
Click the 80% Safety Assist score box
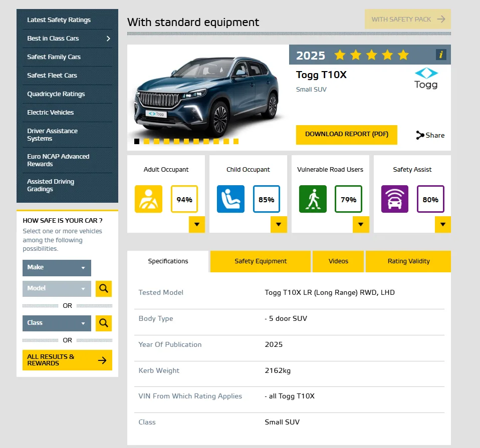coord(430,199)
